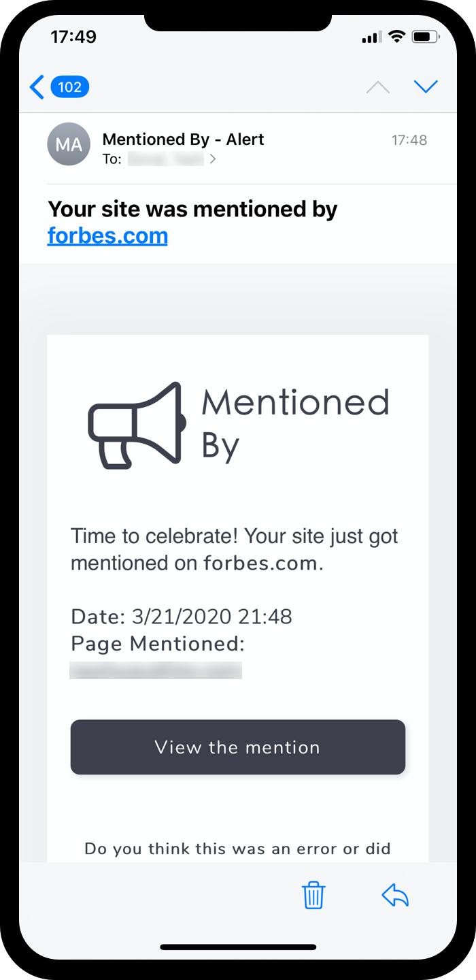Tap the megaphone logo image
The width and height of the screenshot is (476, 980).
[137, 425]
